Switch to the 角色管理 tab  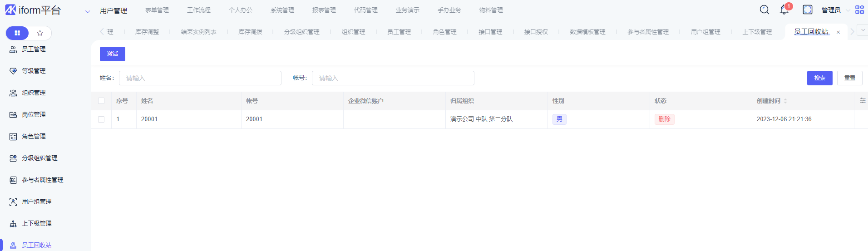coord(444,32)
